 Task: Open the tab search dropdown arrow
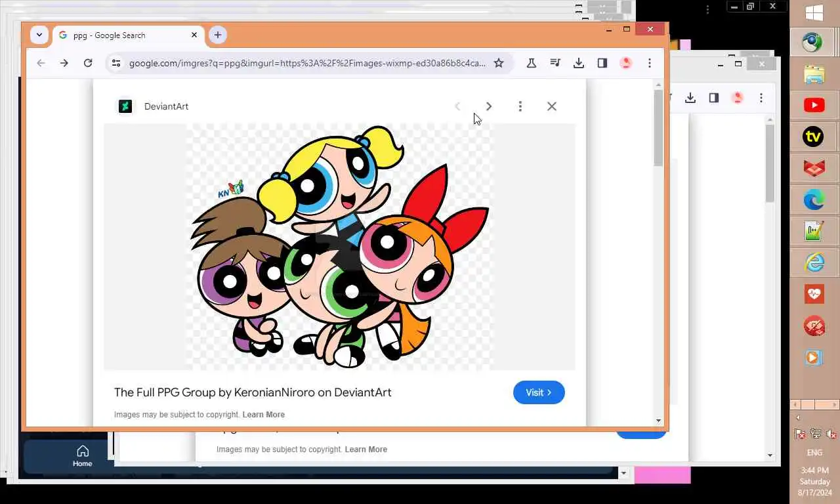click(39, 35)
